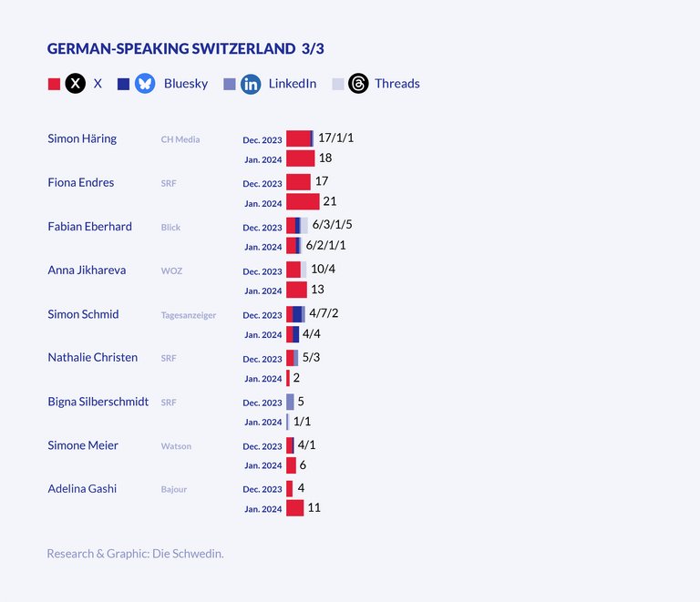Click Fiona Endres' Jan. 2024 red bar
Viewport: 700px width, 602px height.
click(303, 202)
